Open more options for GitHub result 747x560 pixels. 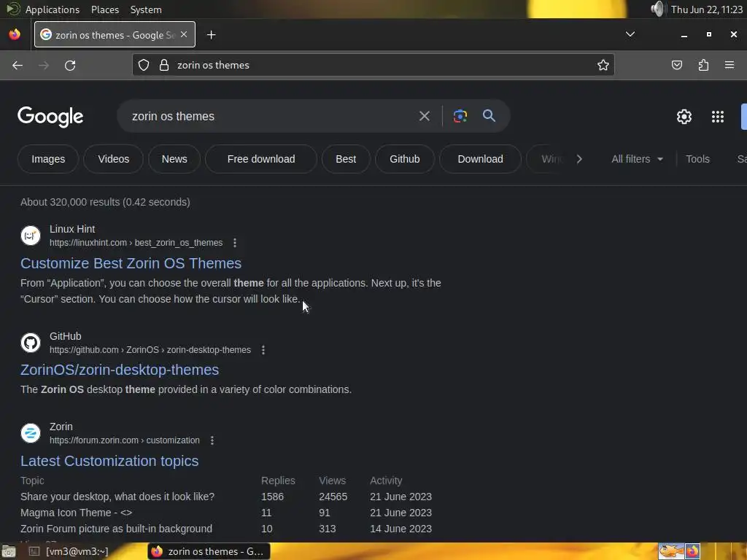[263, 350]
